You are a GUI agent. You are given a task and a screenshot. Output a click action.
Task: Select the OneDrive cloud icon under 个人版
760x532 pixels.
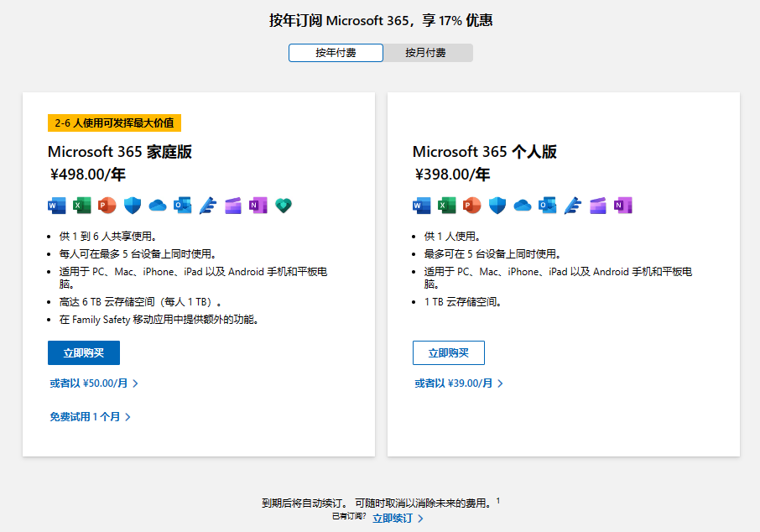click(521, 205)
